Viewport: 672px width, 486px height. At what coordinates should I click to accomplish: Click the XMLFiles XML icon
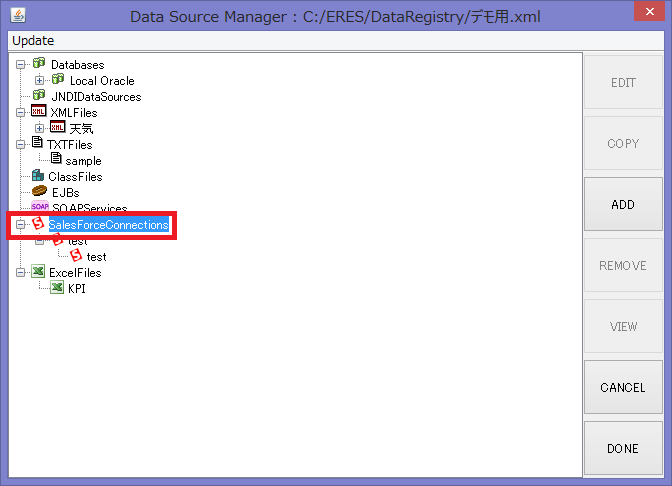pos(39,111)
